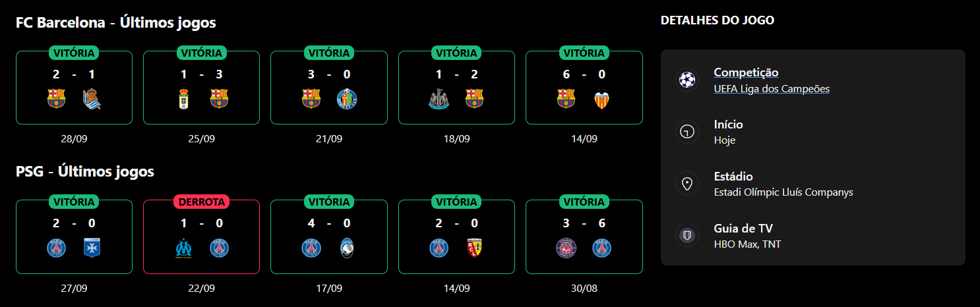Screen dimensions: 980x307
Task: Click the Auxerre crest in the 27/09 match
Action: point(92,248)
